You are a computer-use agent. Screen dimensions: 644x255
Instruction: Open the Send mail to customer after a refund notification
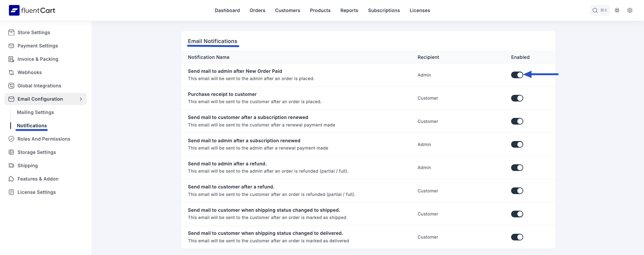231,187
